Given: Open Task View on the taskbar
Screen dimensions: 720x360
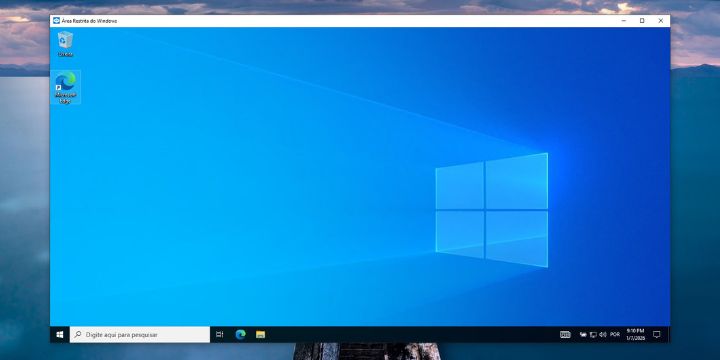Looking at the screenshot, I should pos(219,335).
